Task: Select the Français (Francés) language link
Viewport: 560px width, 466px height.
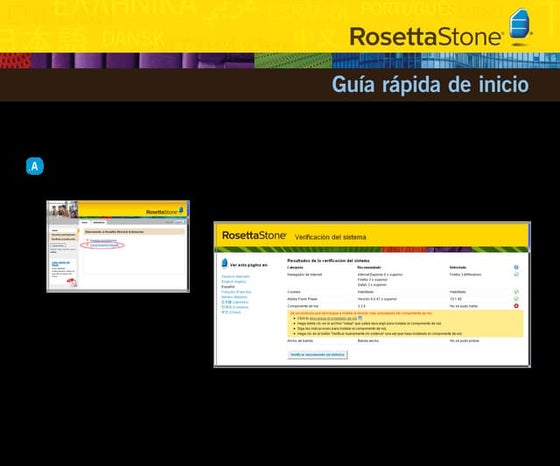Action: tap(236, 292)
